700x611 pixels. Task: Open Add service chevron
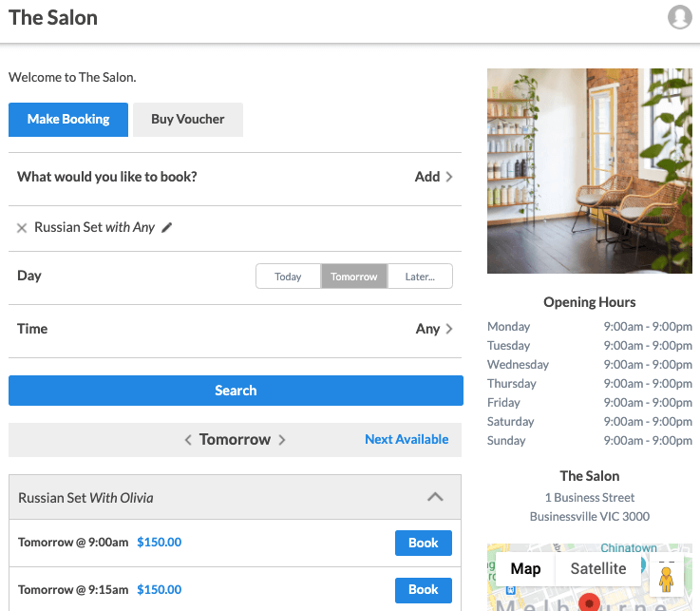pos(433,177)
